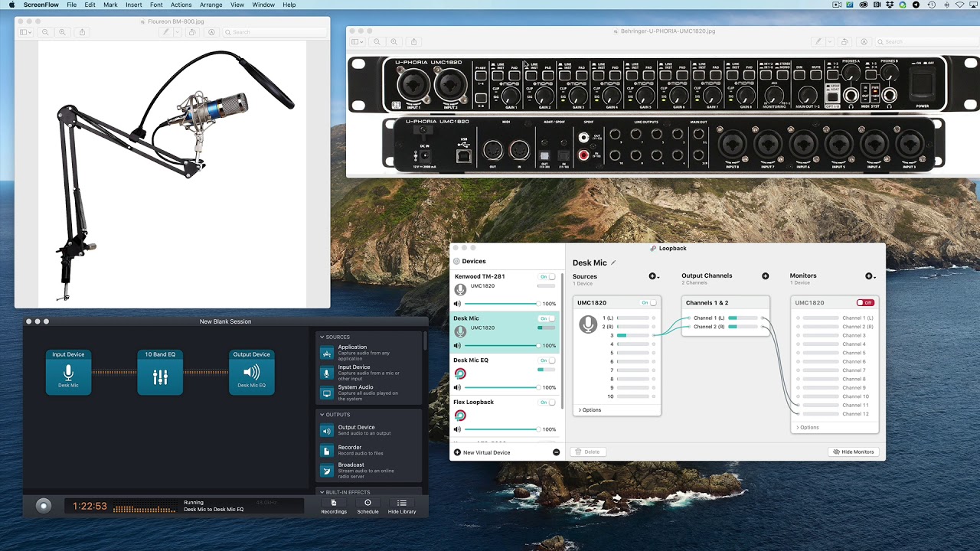Select Kenwood TM-281 in Devices list
Screen dimensions: 980x551
pyautogui.click(x=505, y=291)
